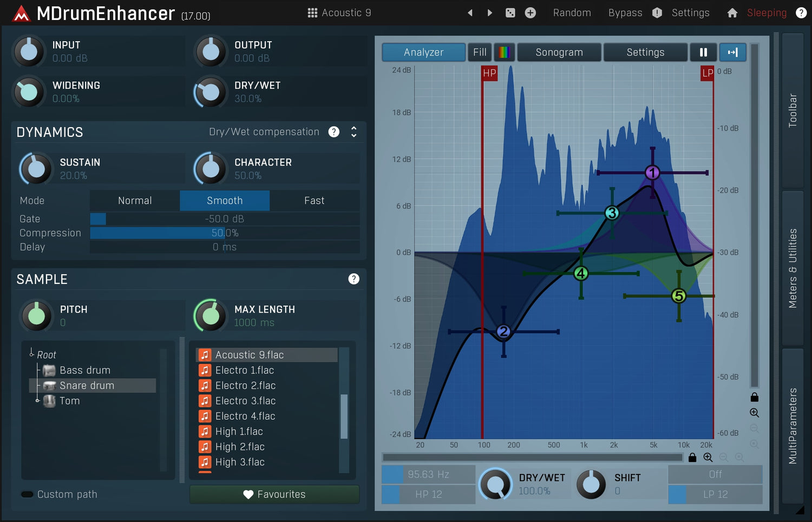Toggle the Custom path switch
Screen dimensions: 812x522
(27, 494)
